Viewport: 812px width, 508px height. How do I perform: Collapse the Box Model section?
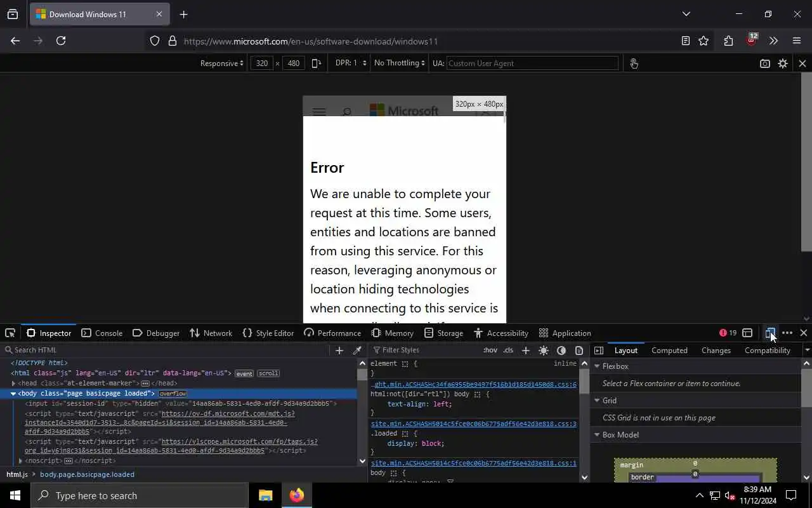pos(597,435)
